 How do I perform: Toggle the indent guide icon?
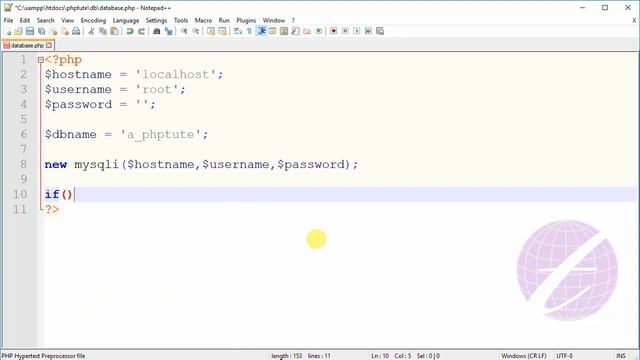tap(261, 31)
